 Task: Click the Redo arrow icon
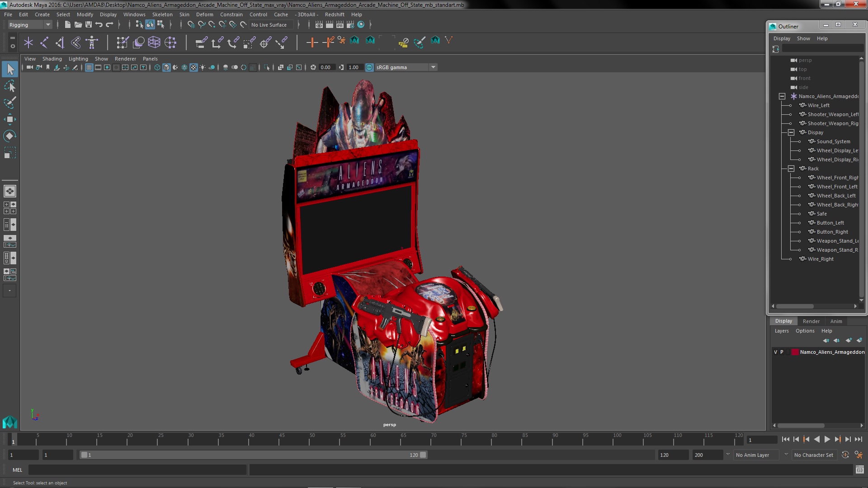pos(109,24)
